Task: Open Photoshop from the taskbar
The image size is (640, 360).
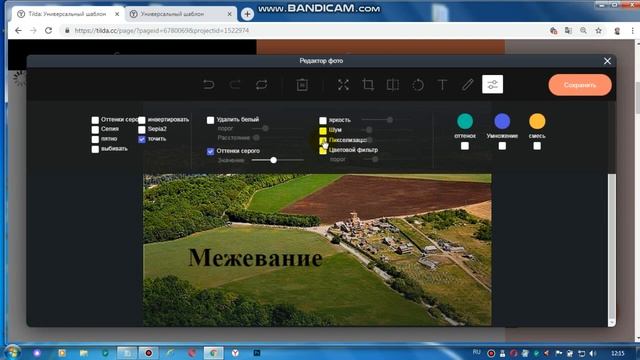Action: tap(257, 353)
